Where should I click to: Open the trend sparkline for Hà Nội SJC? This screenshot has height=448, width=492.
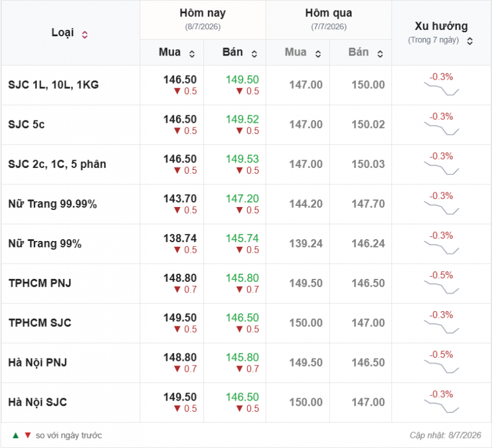pyautogui.click(x=441, y=406)
